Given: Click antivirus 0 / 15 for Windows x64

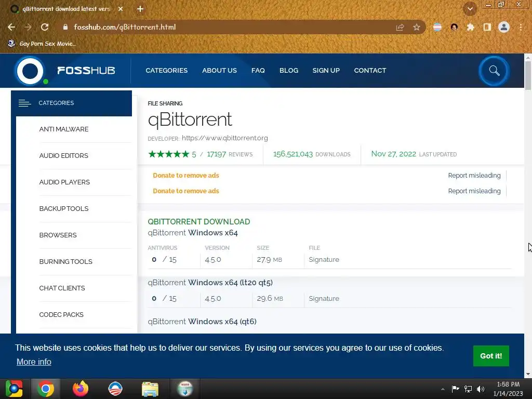Looking at the screenshot, I should 164,260.
